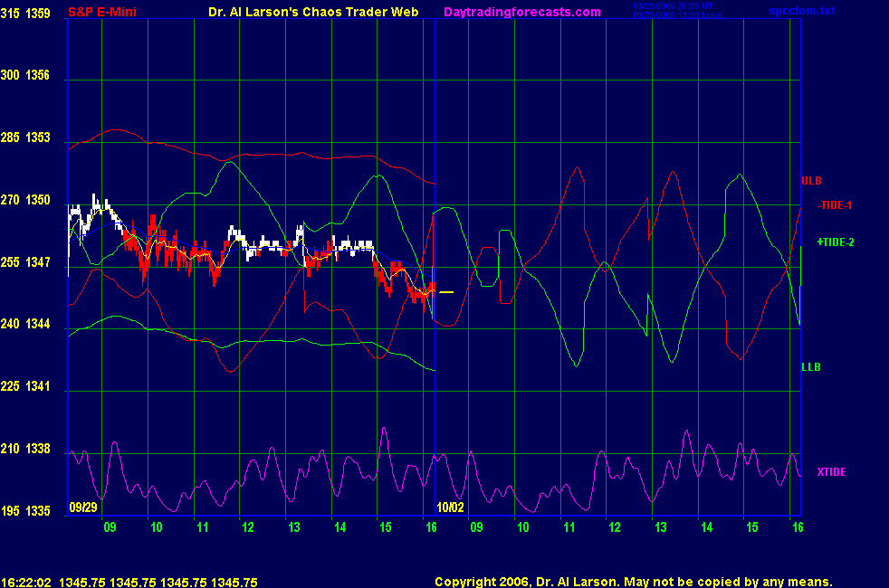
Task: Open the spcctom.txt file label
Action: pyautogui.click(x=802, y=12)
